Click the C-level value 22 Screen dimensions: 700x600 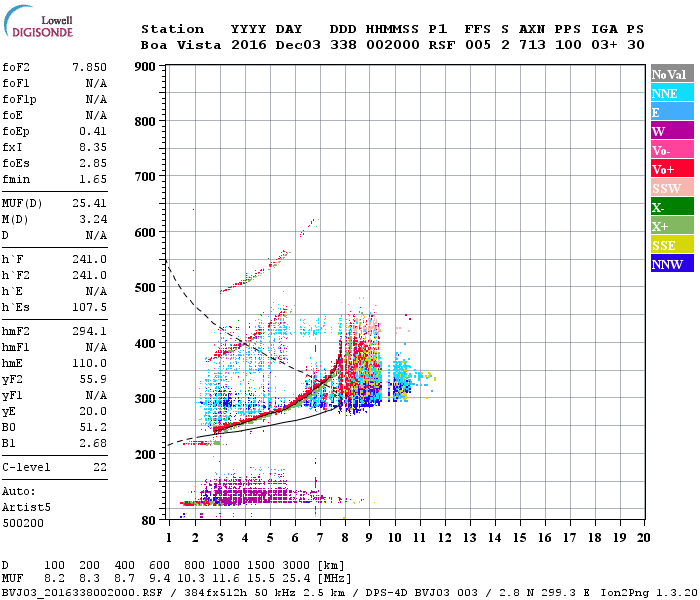[x=100, y=467]
